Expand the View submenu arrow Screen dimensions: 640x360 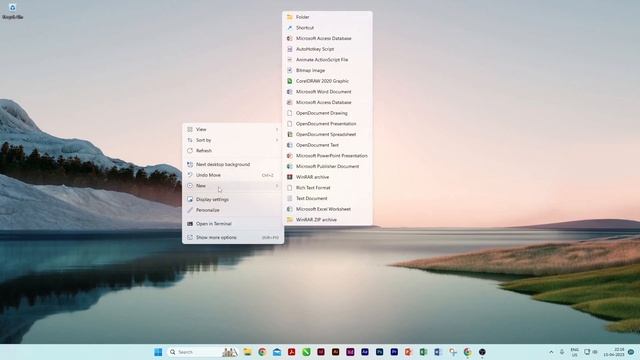(277, 129)
